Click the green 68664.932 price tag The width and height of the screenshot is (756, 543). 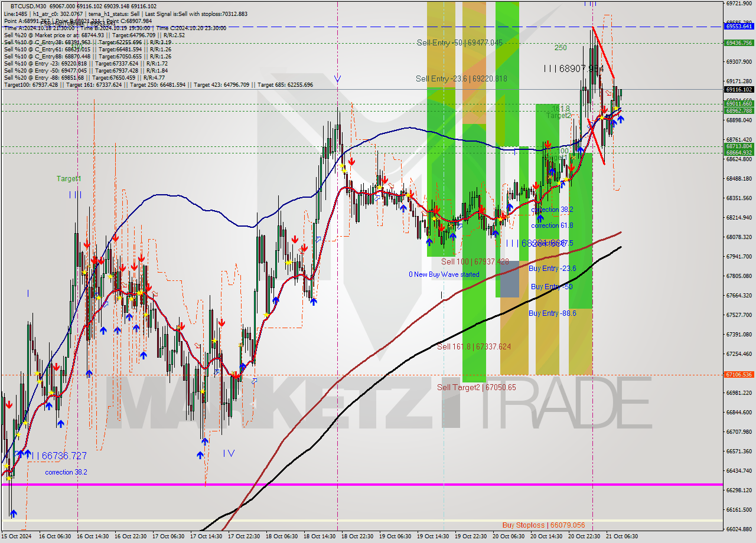[739, 153]
